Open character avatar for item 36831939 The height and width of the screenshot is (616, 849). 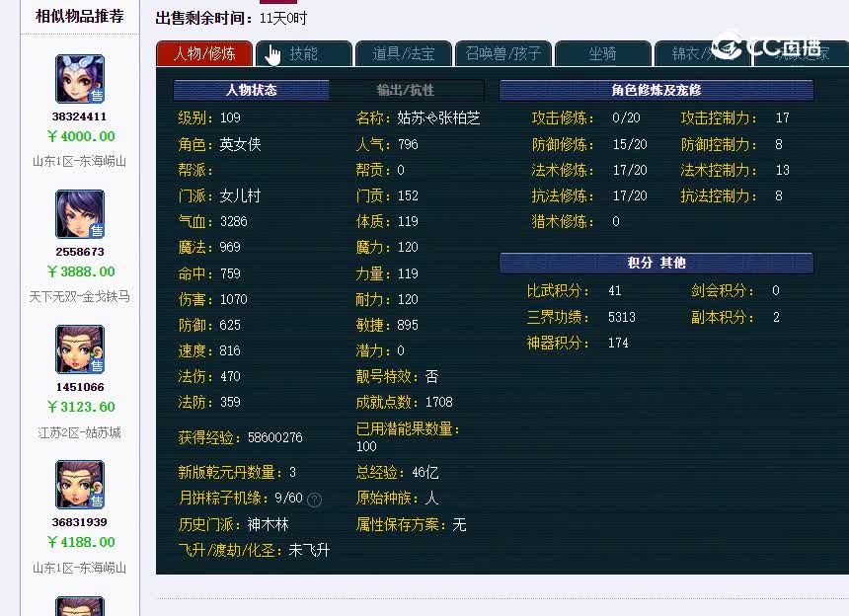pyautogui.click(x=80, y=485)
